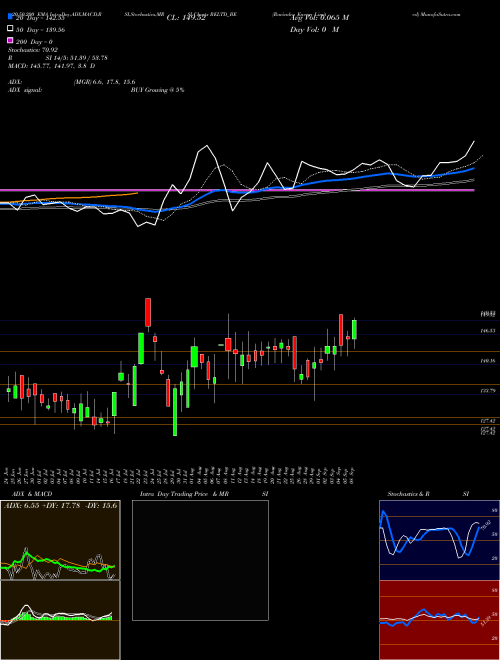Select the 'Stochastics: 70.92' reading

(33, 50)
